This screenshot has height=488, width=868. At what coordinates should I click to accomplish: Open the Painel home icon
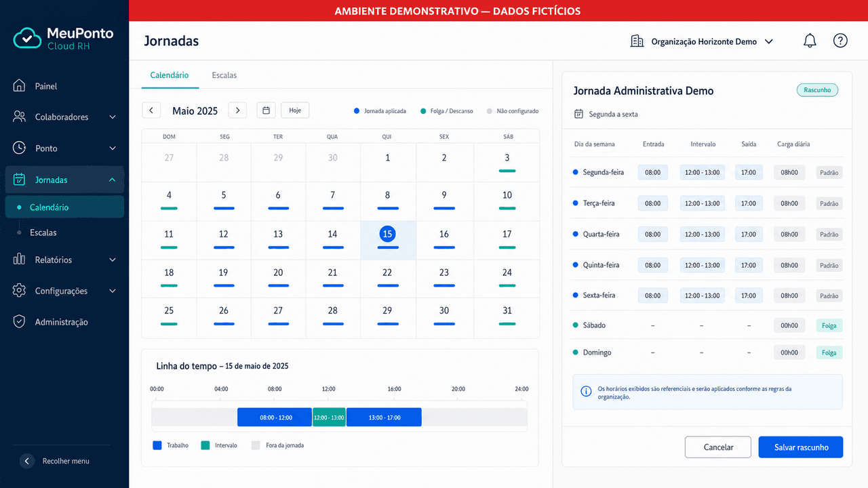click(20, 86)
